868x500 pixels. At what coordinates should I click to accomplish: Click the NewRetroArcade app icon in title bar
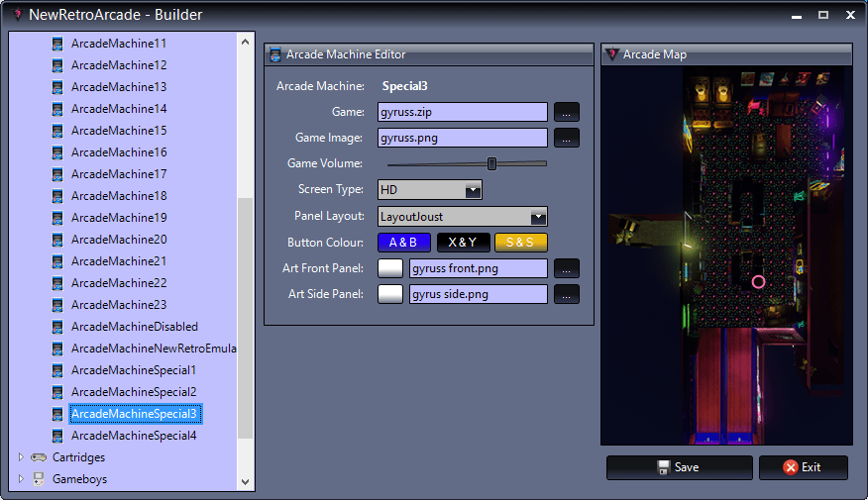point(17,15)
